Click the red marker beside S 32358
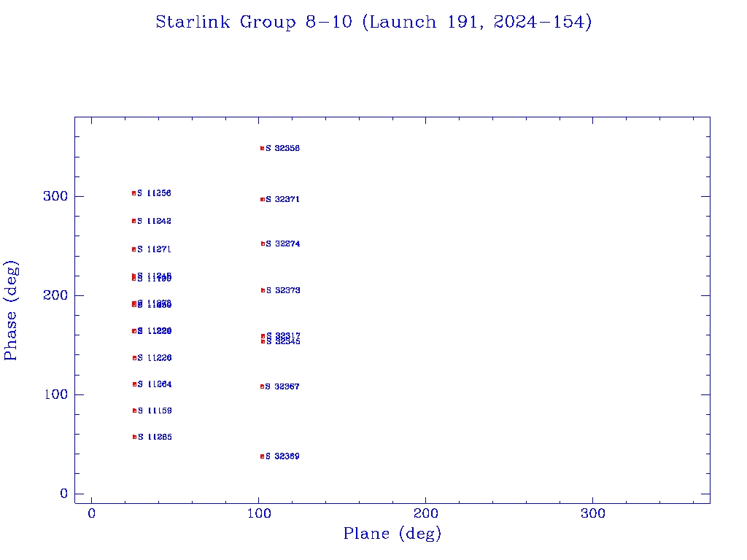The width and height of the screenshot is (747, 560). (x=262, y=148)
